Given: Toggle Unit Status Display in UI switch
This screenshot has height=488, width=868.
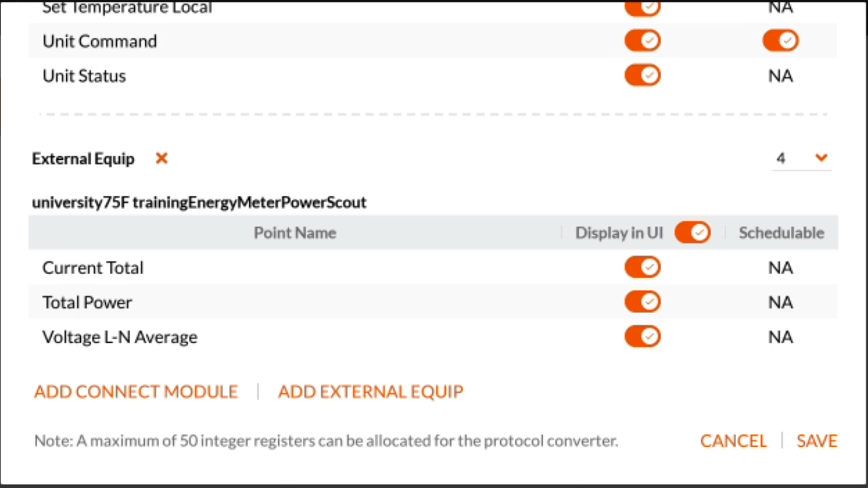Looking at the screenshot, I should pyautogui.click(x=642, y=75).
